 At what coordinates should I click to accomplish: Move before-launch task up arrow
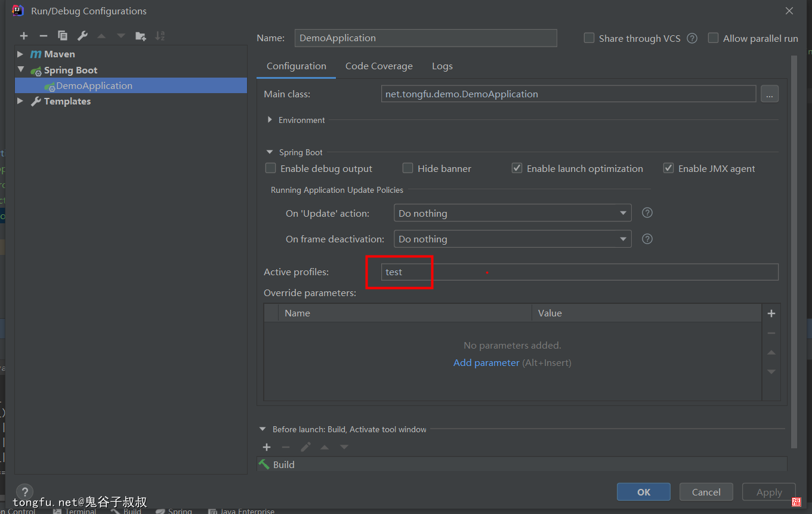[325, 447]
